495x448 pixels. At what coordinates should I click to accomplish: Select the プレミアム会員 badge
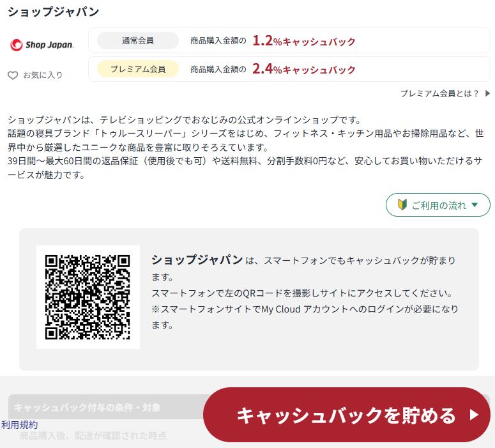pyautogui.click(x=138, y=69)
